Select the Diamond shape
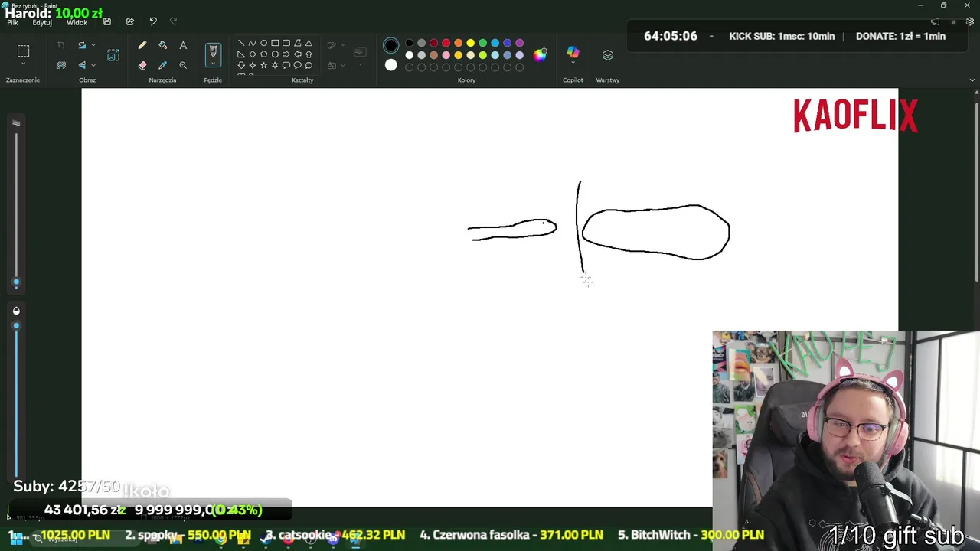 coord(253,54)
